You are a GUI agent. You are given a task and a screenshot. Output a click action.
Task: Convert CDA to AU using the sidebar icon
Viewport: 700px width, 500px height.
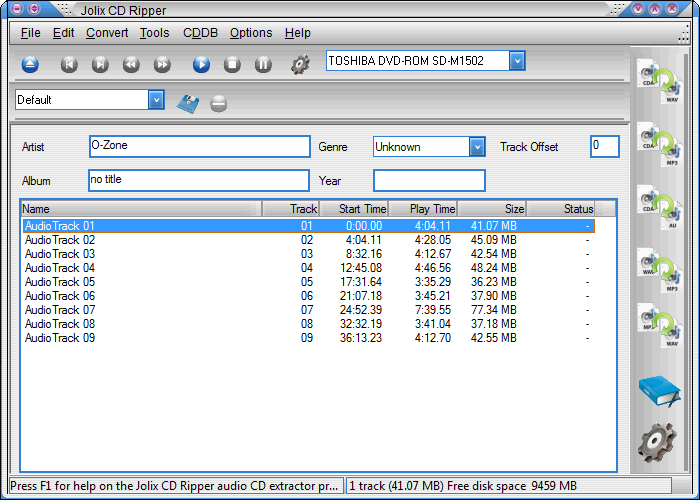pyautogui.click(x=659, y=207)
